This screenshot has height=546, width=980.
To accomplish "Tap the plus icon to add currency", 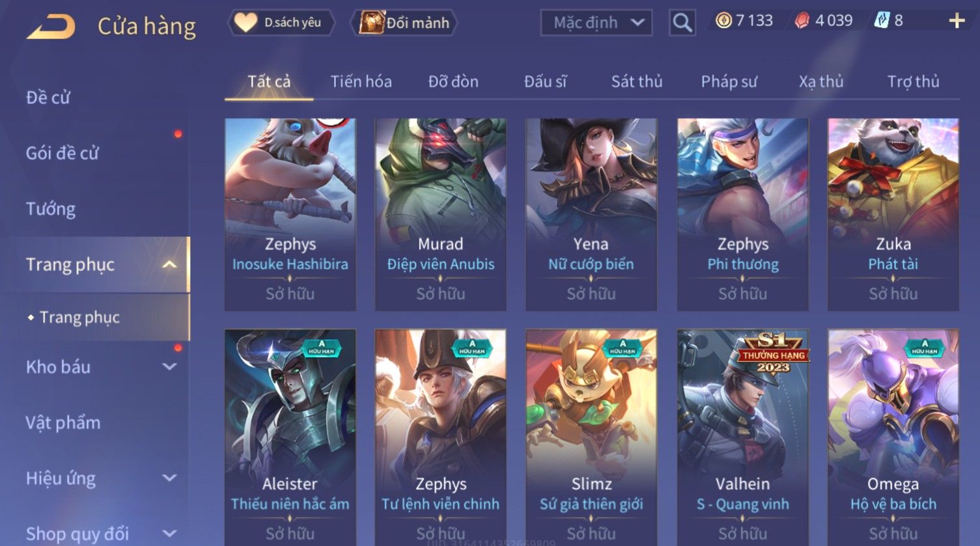I will (957, 21).
